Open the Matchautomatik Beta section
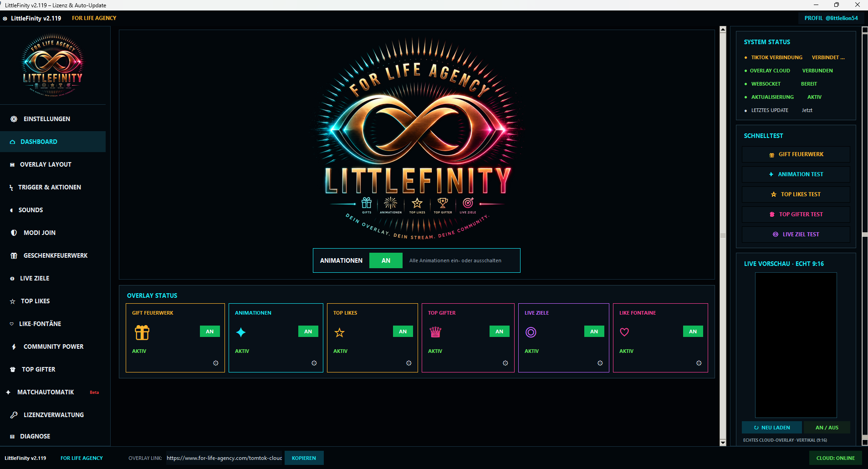868x469 pixels. pyautogui.click(x=53, y=392)
